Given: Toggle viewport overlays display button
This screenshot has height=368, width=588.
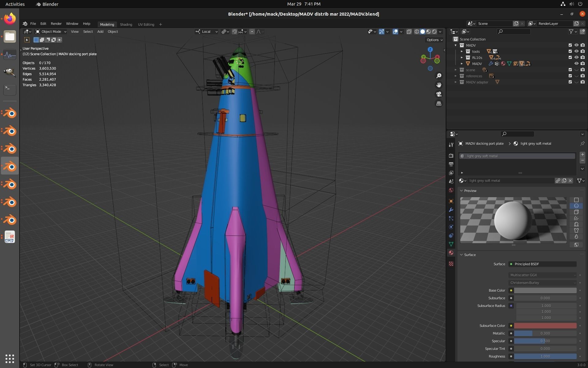Looking at the screenshot, I should coord(395,32).
